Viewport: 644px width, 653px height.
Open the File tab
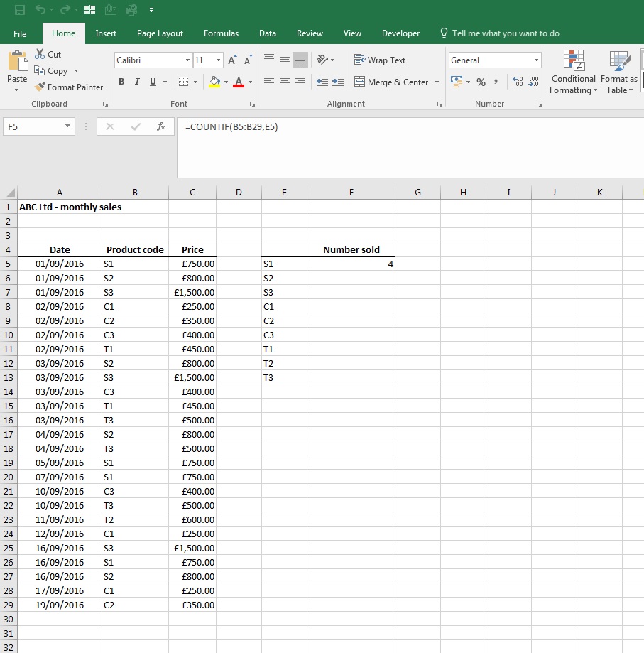[20, 33]
